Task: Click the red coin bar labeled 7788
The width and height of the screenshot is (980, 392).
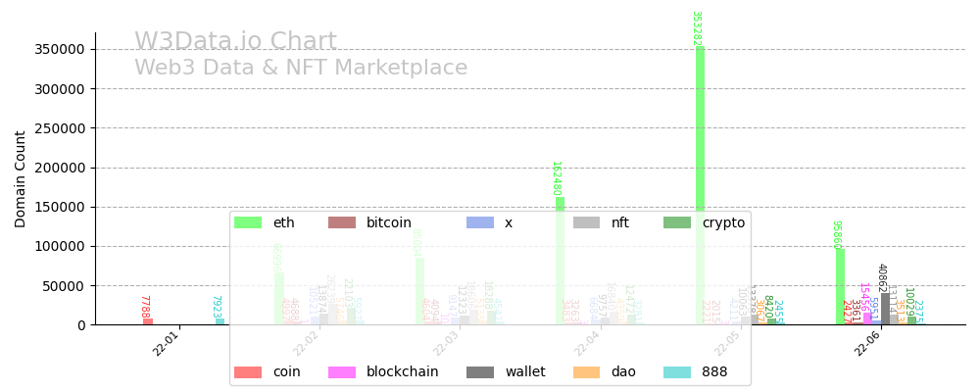Action: [148, 321]
